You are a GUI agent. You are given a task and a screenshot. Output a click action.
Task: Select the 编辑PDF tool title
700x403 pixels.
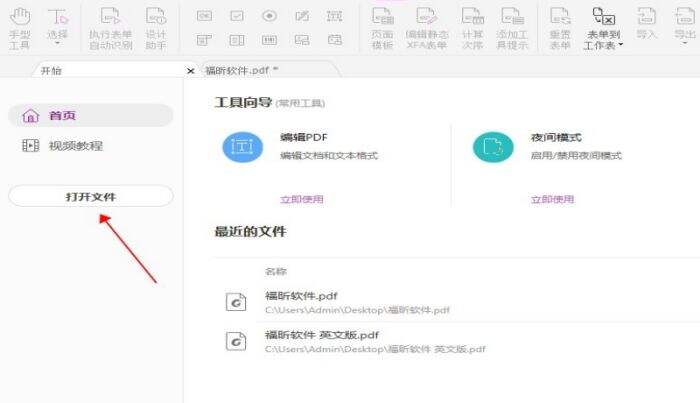click(304, 137)
